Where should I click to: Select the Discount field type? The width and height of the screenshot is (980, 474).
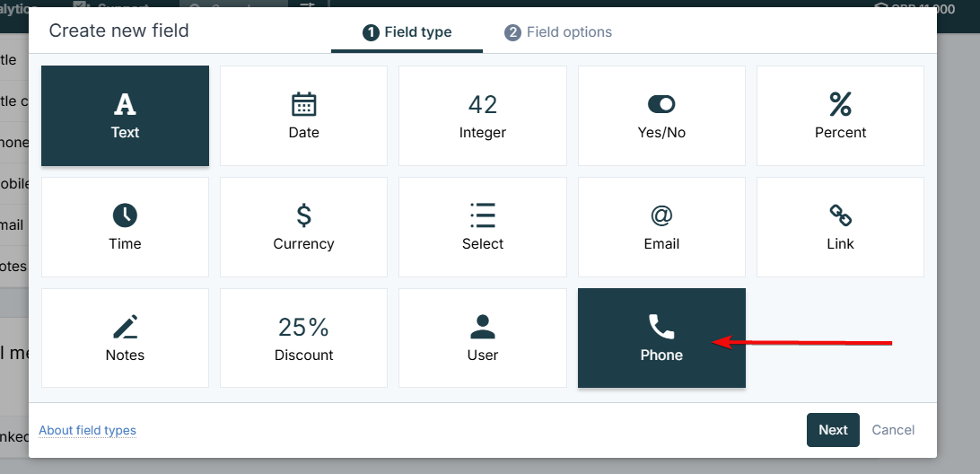point(303,338)
